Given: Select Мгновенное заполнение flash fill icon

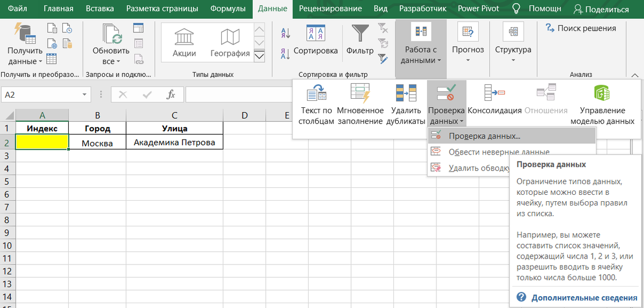Looking at the screenshot, I should point(360,93).
